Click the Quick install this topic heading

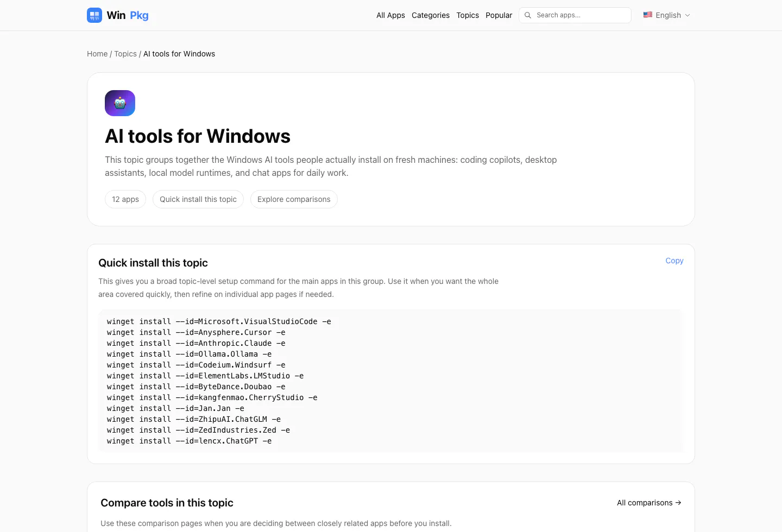point(153,263)
